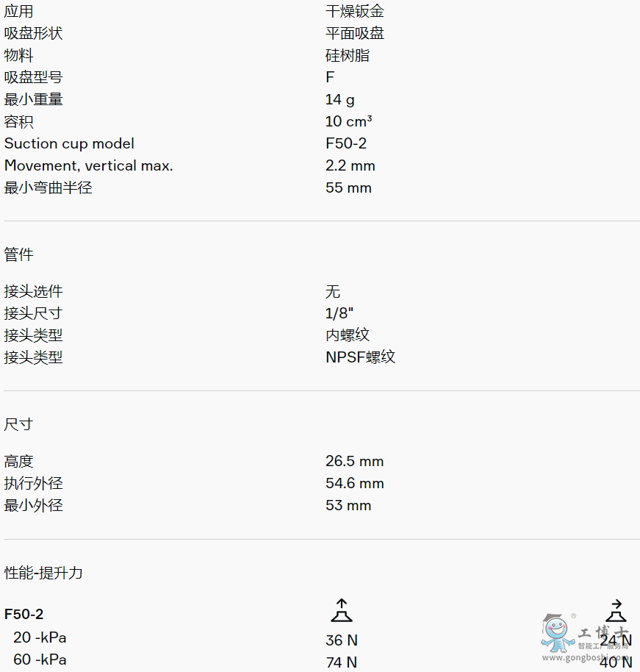The image size is (640, 672).
Task: Click the Suction cup model label
Action: (x=69, y=143)
